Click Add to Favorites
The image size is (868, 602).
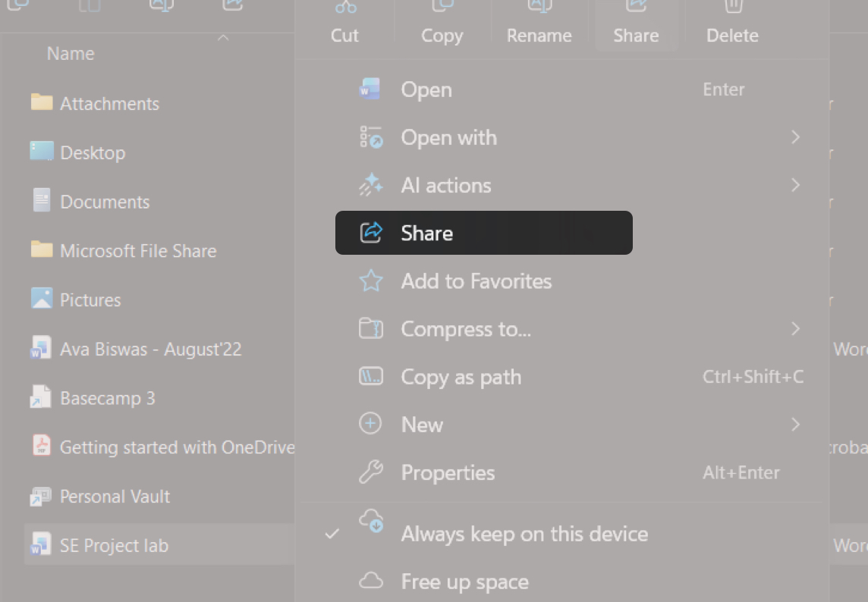[476, 281]
